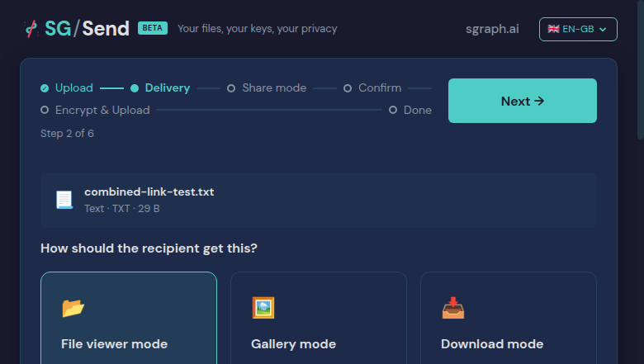Jump to the Confirm step
The width and height of the screenshot is (644, 364).
tap(379, 88)
